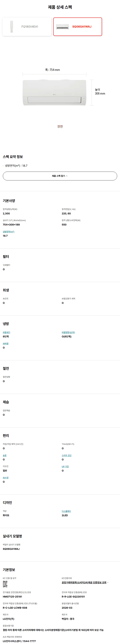
Task: Click the AI바람 term link
Action: 6,344
